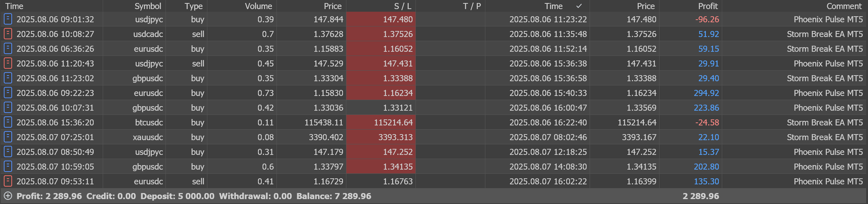Expand the Profit summary plus icon
The width and height of the screenshot is (868, 204).
(x=8, y=196)
